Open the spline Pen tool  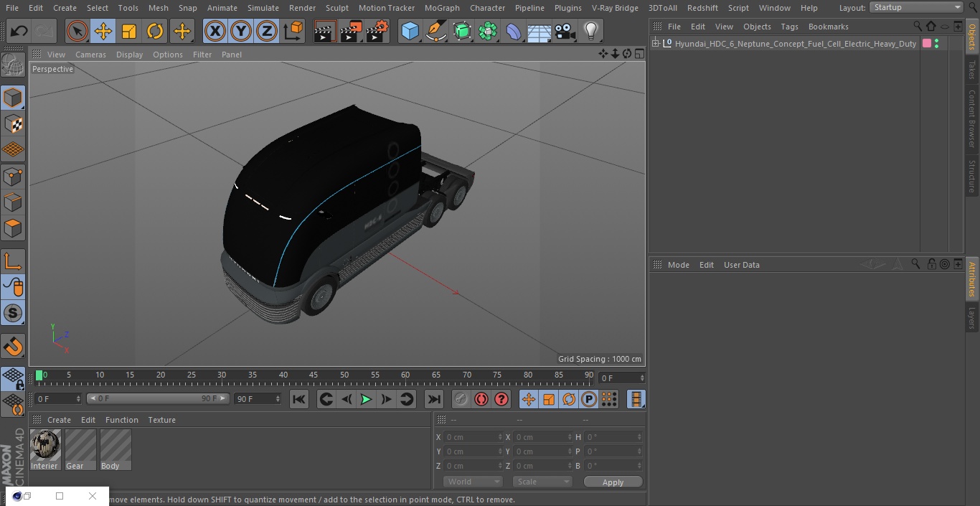(x=435, y=31)
